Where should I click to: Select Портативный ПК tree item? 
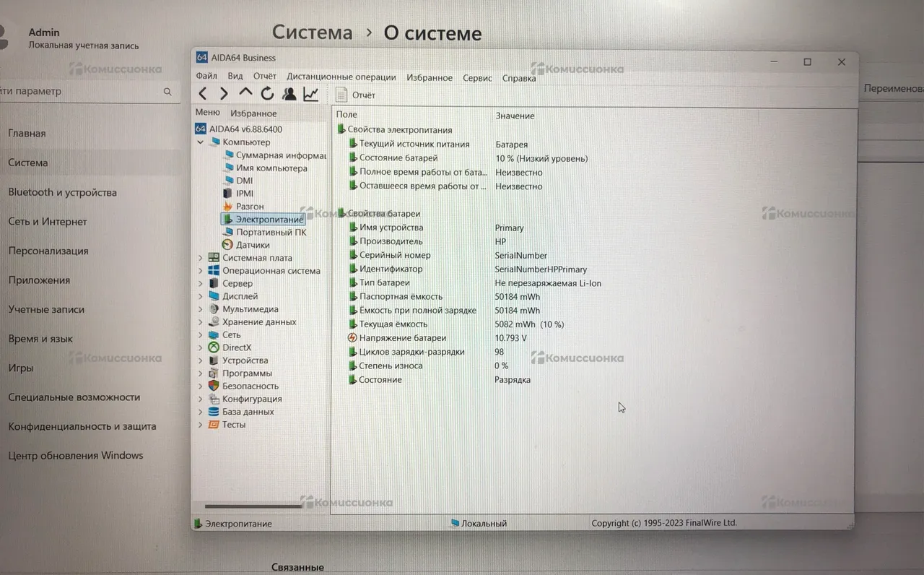tap(264, 233)
